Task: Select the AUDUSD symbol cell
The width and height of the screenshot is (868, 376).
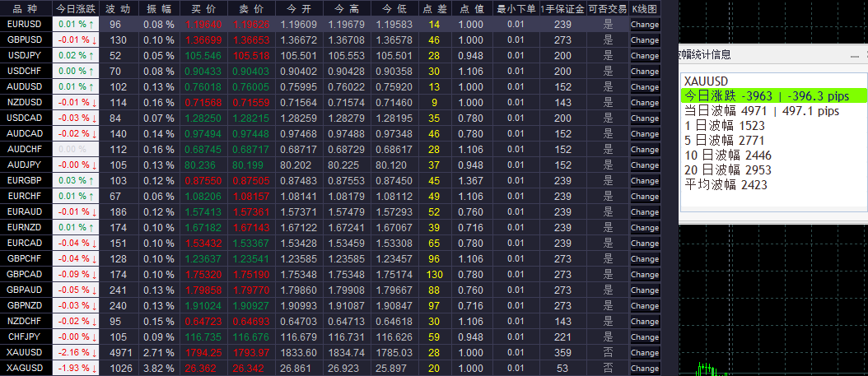Action: click(x=25, y=87)
